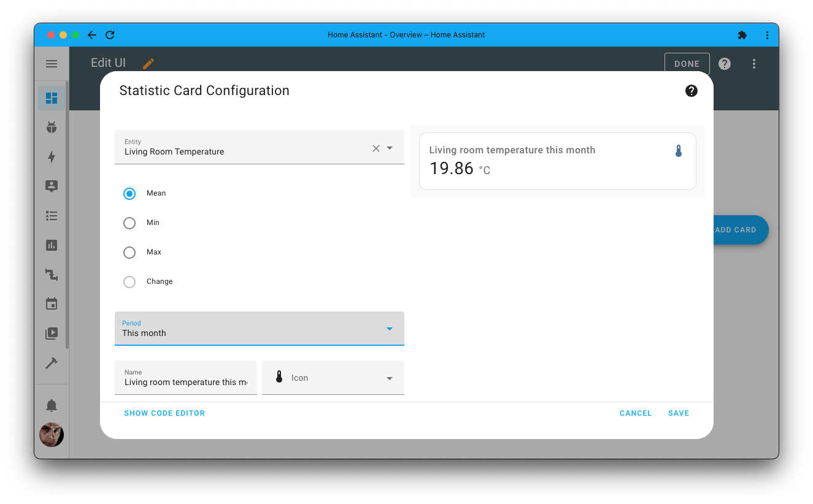Open Developer Tools via the hammer icon
Screen dimensions: 813x504
[52, 362]
